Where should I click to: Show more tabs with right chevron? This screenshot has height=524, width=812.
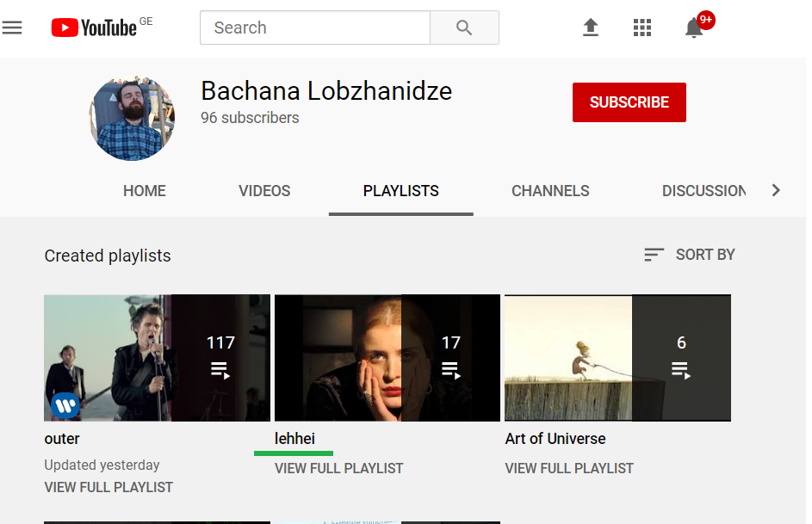tap(775, 190)
